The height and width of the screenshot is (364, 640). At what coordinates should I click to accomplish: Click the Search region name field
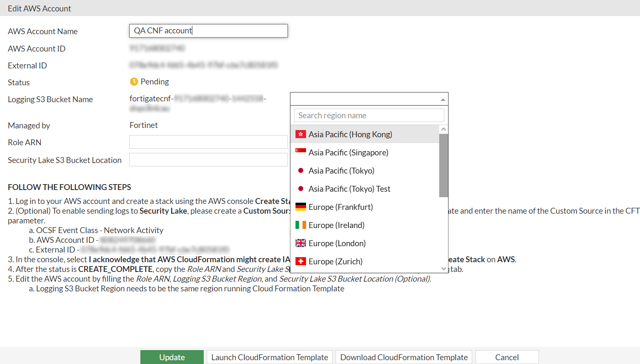pyautogui.click(x=369, y=115)
